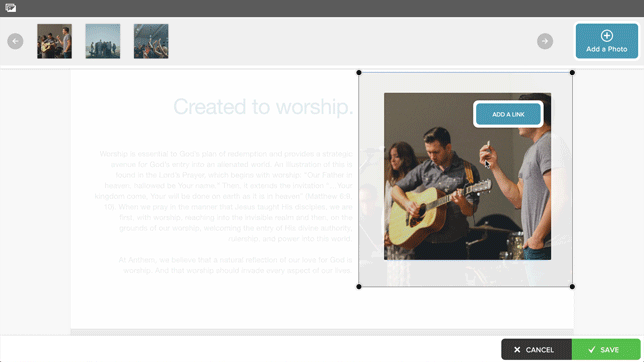Click the X icon on Cancel button
The width and height of the screenshot is (644, 362).
[x=517, y=350]
